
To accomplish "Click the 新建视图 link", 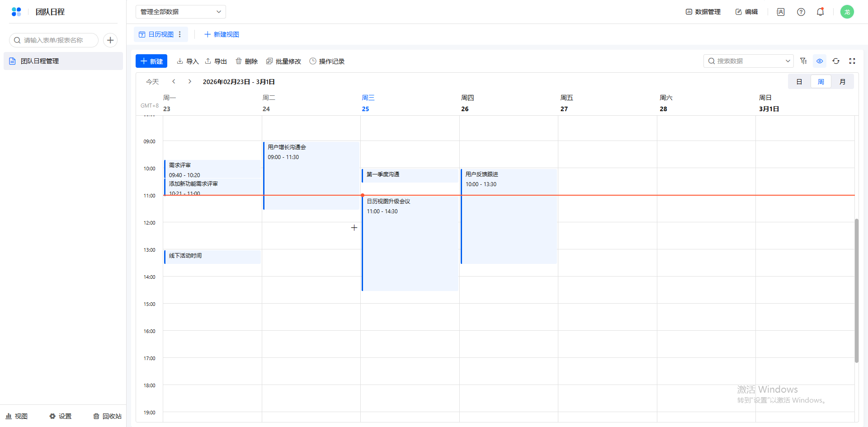I will point(222,34).
